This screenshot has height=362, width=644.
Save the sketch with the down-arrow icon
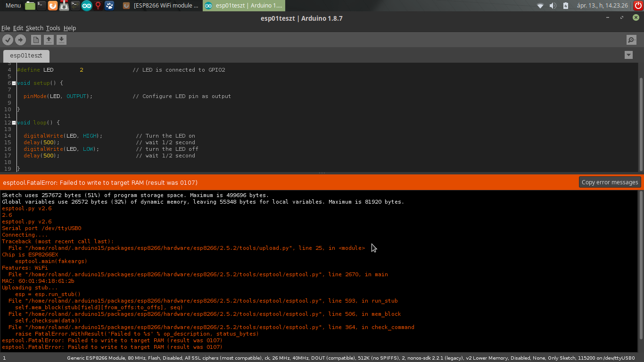[61, 40]
